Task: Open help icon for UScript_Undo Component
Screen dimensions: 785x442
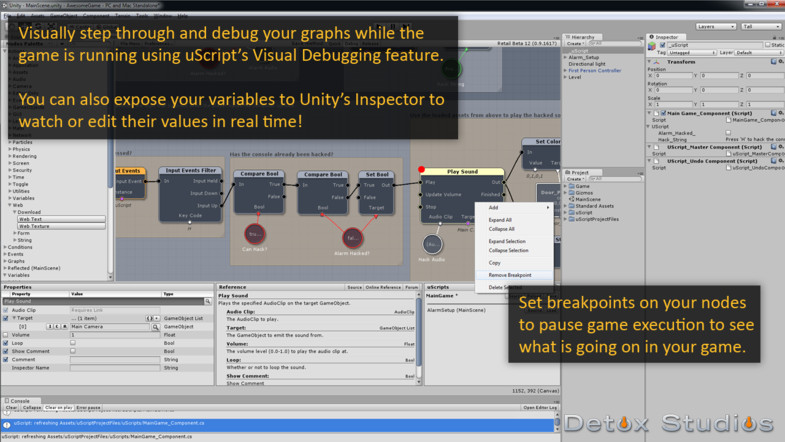Action: point(773,161)
